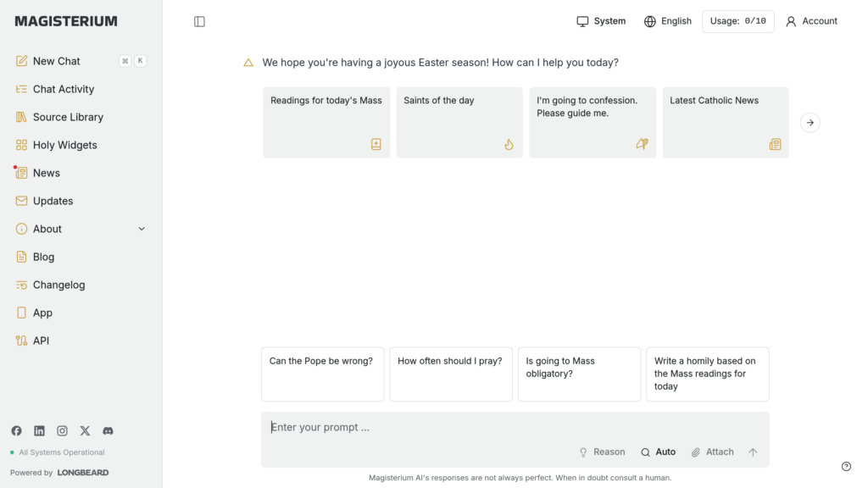The width and height of the screenshot is (868, 488).
Task: Start a New Chat
Action: [x=56, y=61]
